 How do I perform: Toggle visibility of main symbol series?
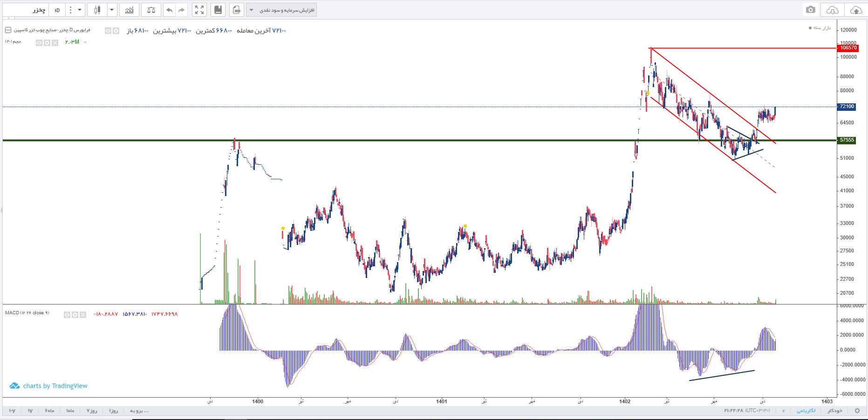point(108,31)
